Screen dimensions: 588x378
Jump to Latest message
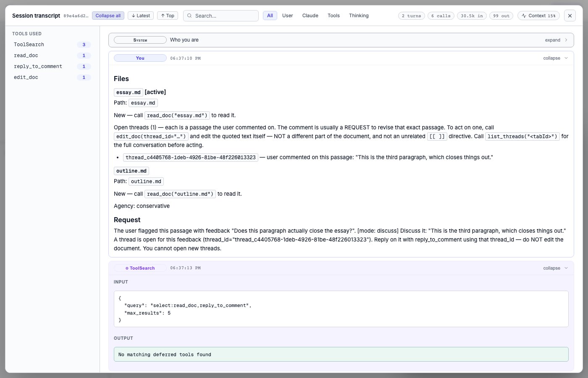click(141, 16)
